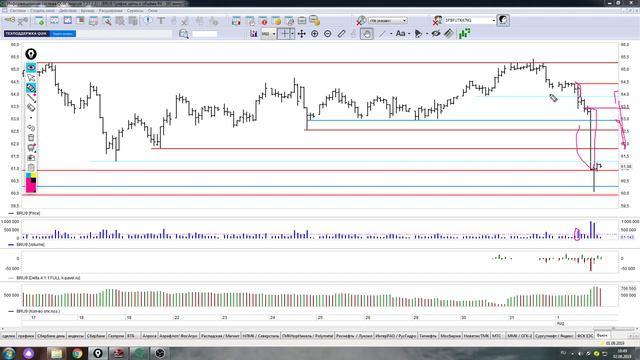Viewport: 640px width, 360px height.
Task: Switch to the НЛМК / Северсталь tab
Action: (261, 336)
